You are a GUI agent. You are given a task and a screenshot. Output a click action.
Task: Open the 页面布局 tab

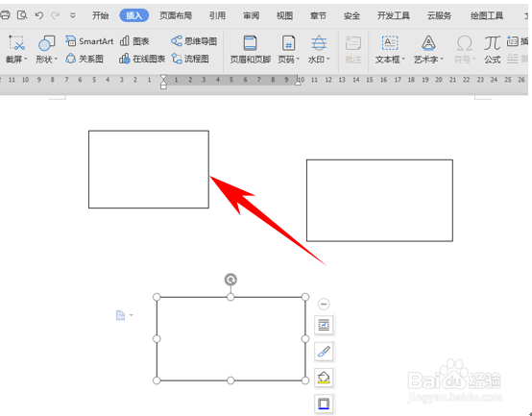176,15
